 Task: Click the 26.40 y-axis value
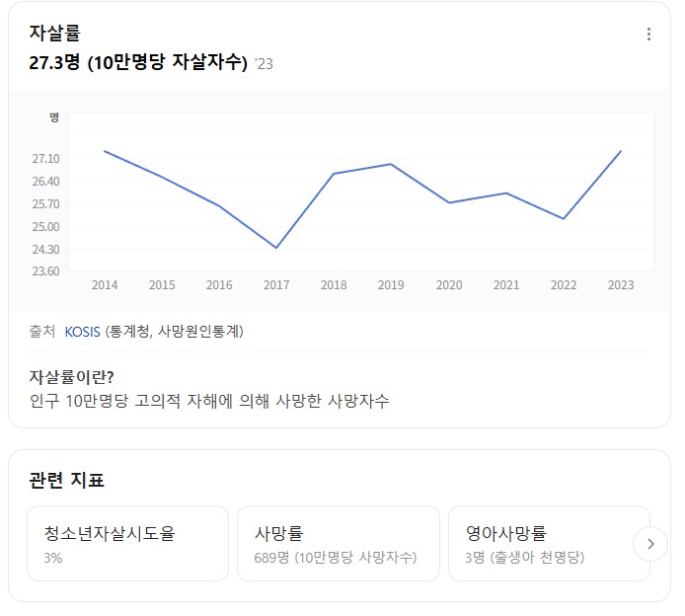(x=45, y=182)
